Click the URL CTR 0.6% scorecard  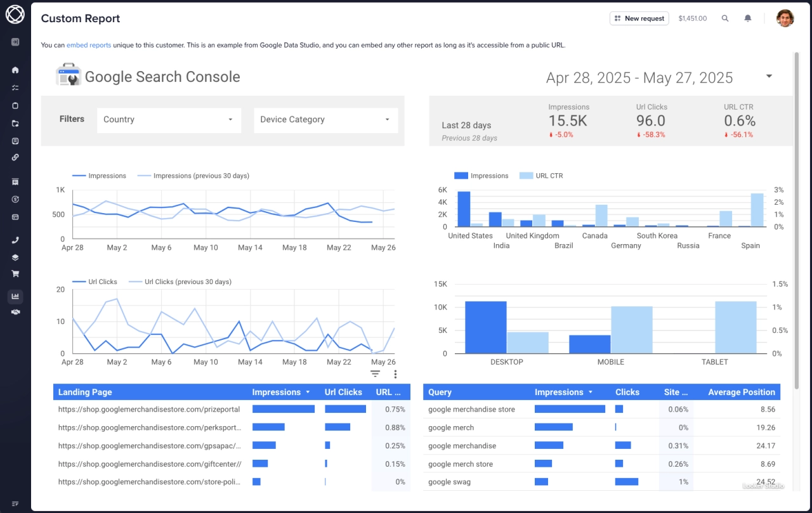click(x=739, y=120)
